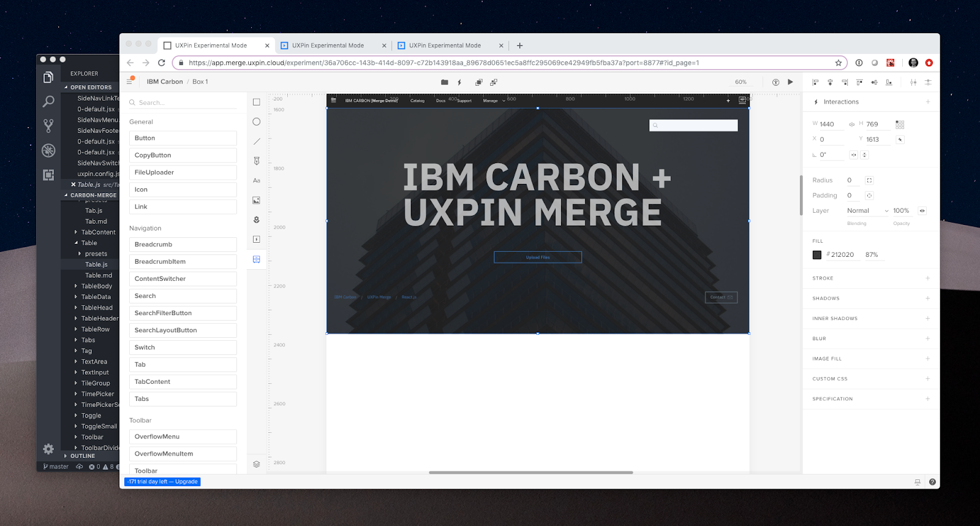Open the 60% zoom level dropdown

pos(741,82)
